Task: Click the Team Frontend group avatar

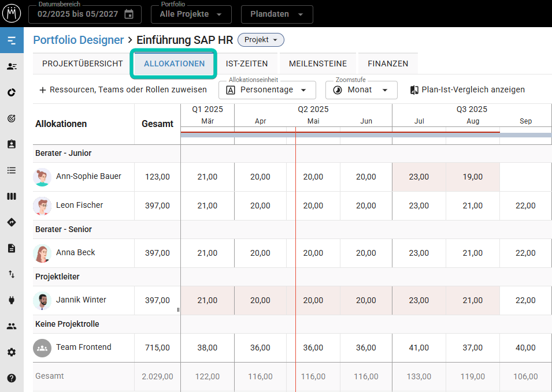Action: coord(42,348)
